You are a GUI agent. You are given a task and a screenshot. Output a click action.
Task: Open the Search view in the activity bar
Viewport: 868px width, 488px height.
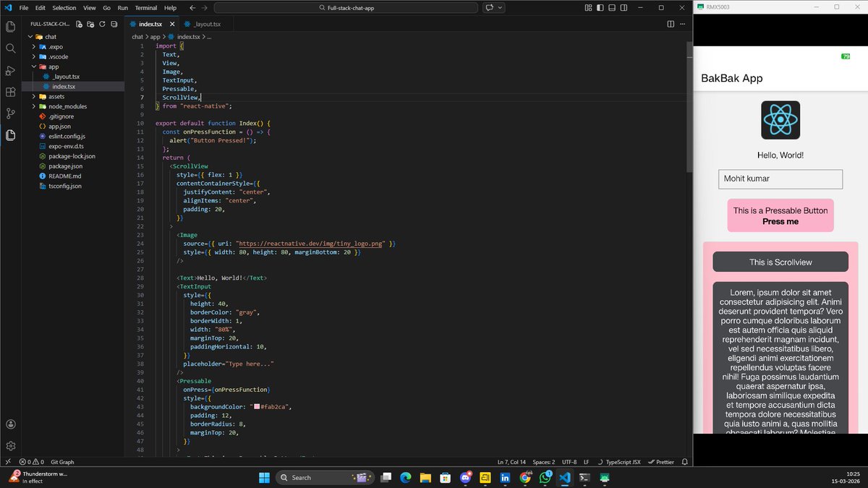[11, 48]
